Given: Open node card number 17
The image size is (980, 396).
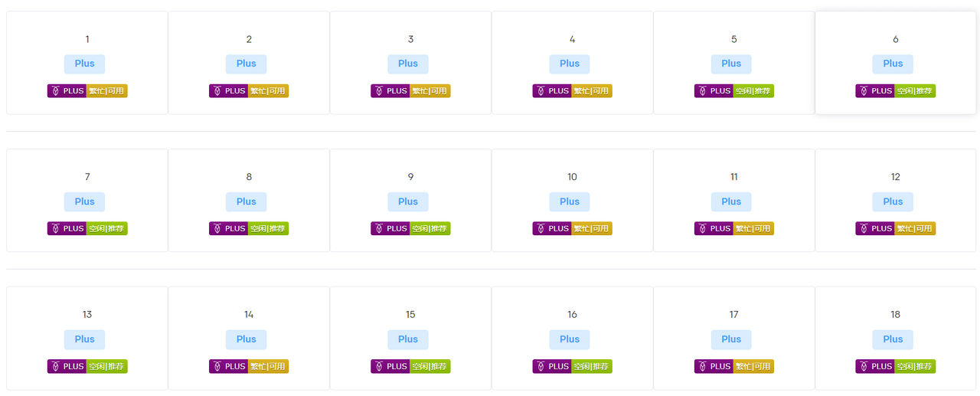Looking at the screenshot, I should pyautogui.click(x=734, y=339).
